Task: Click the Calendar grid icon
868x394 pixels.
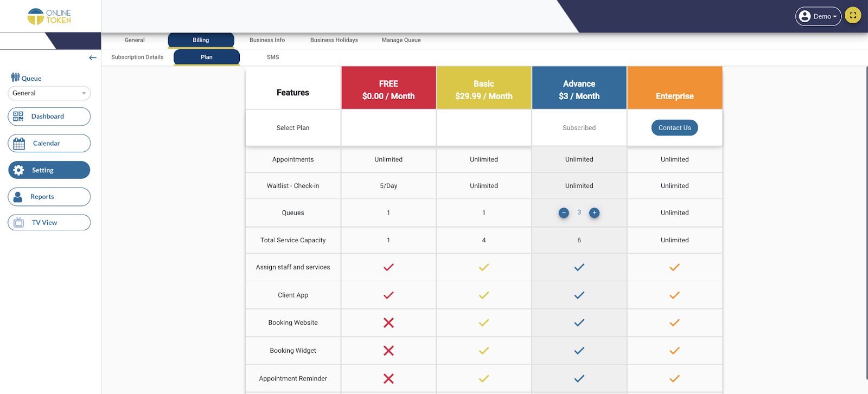Action: click(x=19, y=144)
